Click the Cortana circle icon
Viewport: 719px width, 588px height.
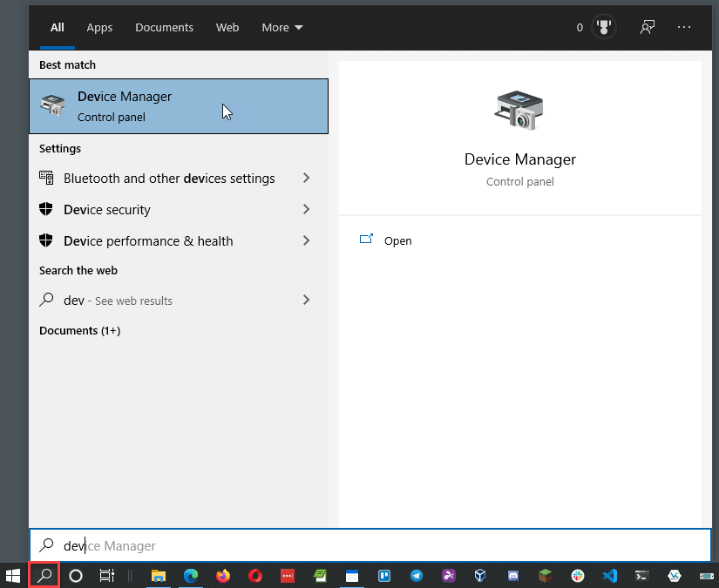coord(76,575)
